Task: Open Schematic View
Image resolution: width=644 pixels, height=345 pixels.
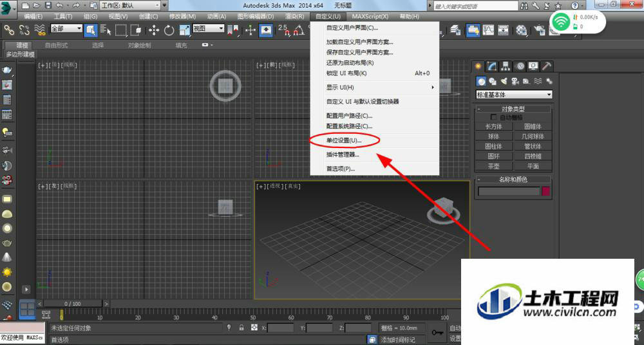Action: [x=504, y=30]
